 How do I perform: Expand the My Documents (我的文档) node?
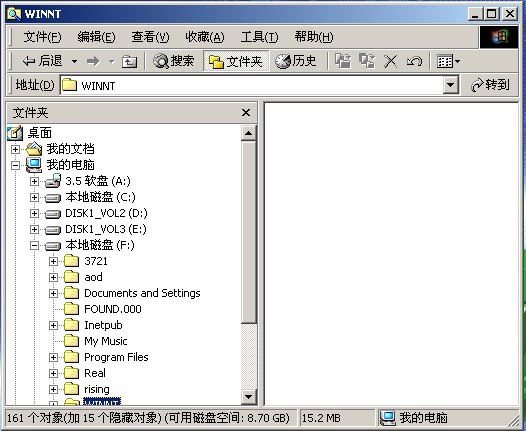[x=15, y=149]
